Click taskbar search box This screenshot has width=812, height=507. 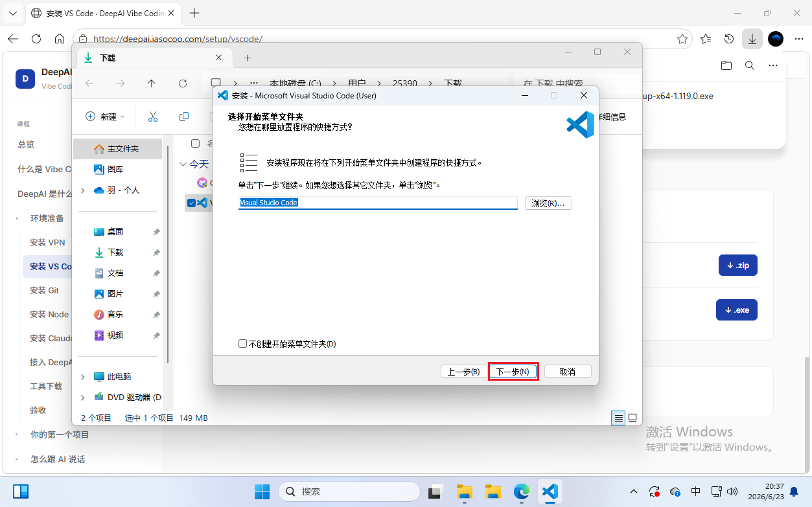pyautogui.click(x=349, y=491)
